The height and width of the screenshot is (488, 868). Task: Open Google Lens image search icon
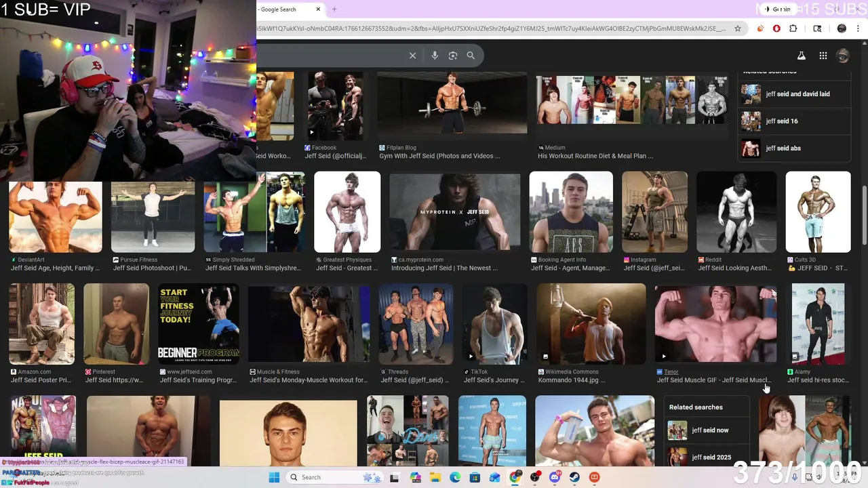(453, 56)
